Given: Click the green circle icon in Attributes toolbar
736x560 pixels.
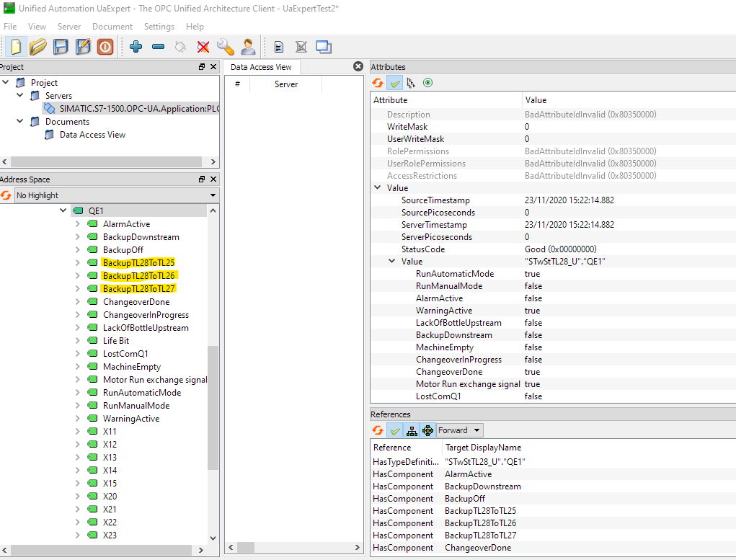Looking at the screenshot, I should pos(427,83).
